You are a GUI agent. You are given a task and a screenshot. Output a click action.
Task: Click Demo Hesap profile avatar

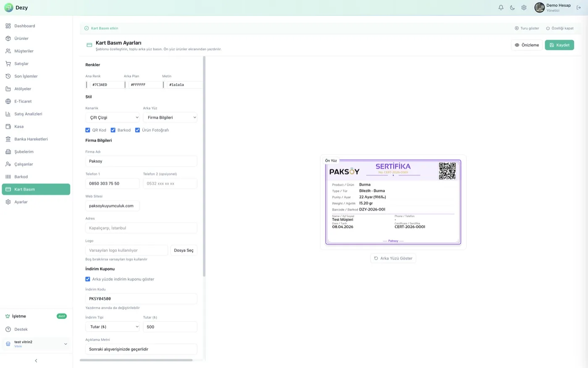[539, 8]
